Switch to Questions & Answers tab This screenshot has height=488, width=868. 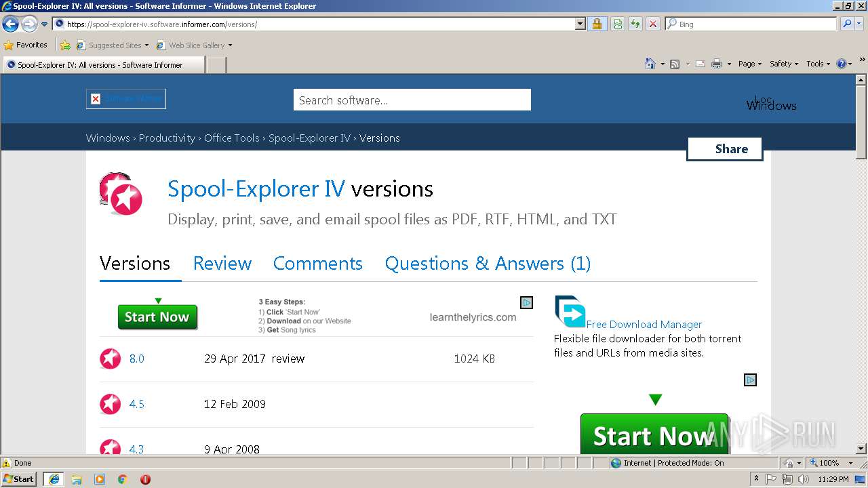click(x=488, y=264)
